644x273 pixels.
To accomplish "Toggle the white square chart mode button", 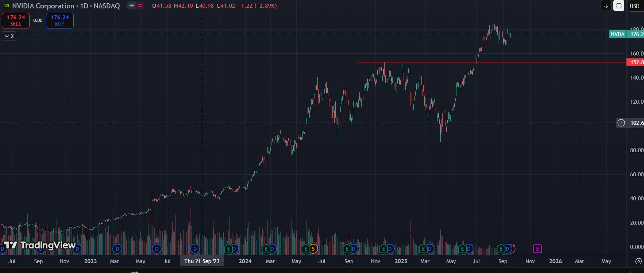I will [619, 6].
